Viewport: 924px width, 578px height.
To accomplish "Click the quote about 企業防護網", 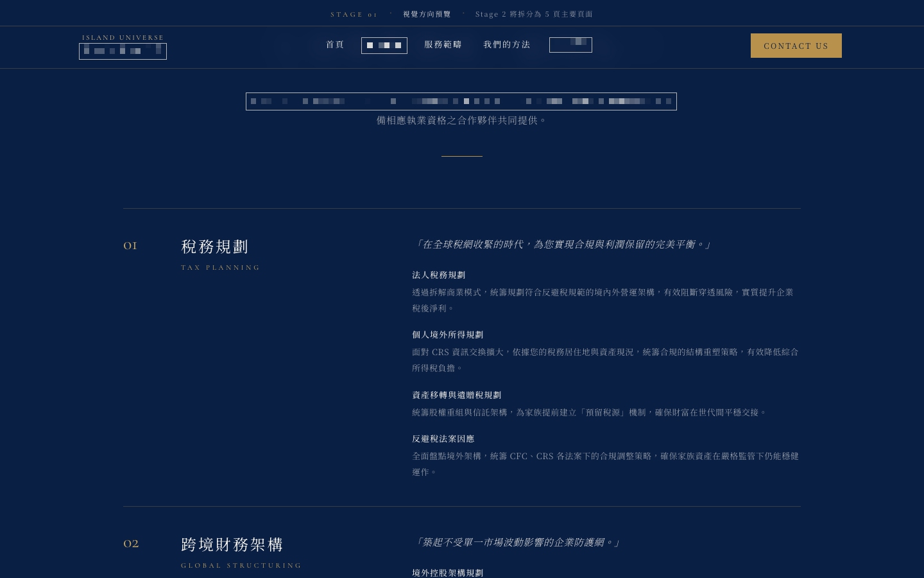I will point(517,543).
